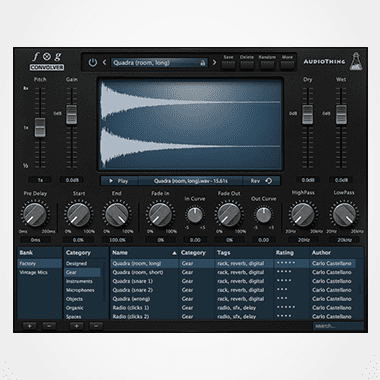Screen dimensions: 380x380
Task: Click the LowPass value field 20kHz
Action: [x=344, y=240]
